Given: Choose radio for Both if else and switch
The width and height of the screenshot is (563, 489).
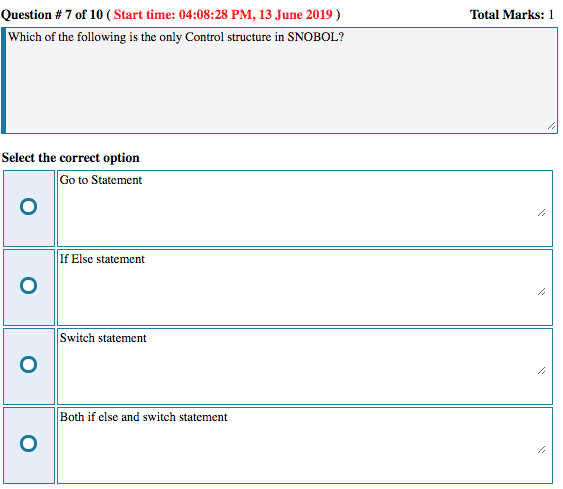Looking at the screenshot, I should pos(28,443).
